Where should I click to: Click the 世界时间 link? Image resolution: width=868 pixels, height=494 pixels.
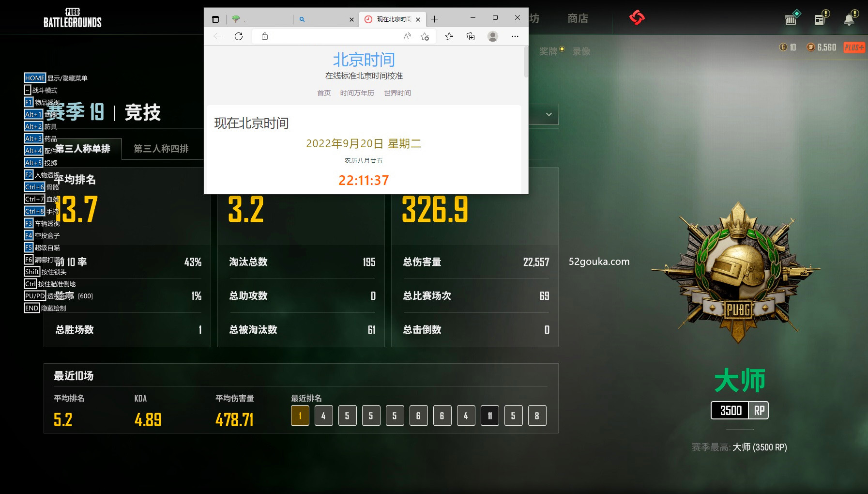397,93
